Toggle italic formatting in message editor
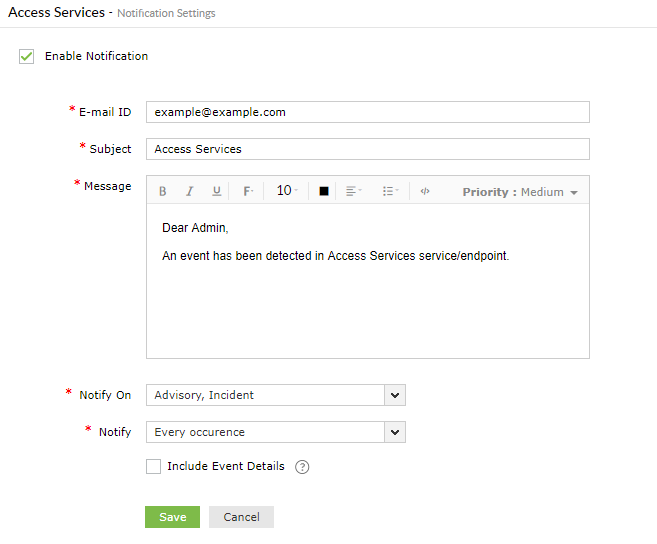This screenshot has height=544, width=657. pos(189,191)
